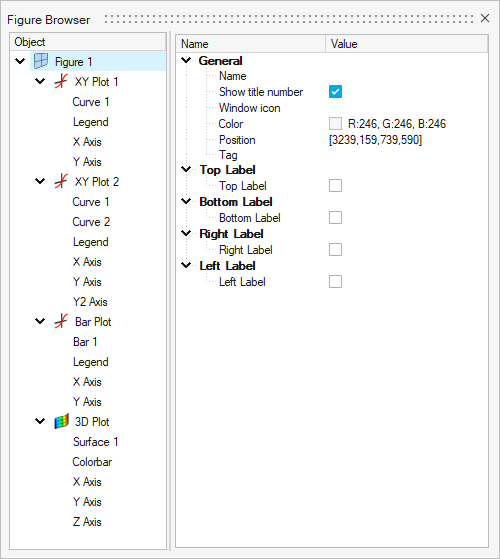The width and height of the screenshot is (500, 559).
Task: Click the XY Plot 1 curve icon
Action: coord(61,81)
